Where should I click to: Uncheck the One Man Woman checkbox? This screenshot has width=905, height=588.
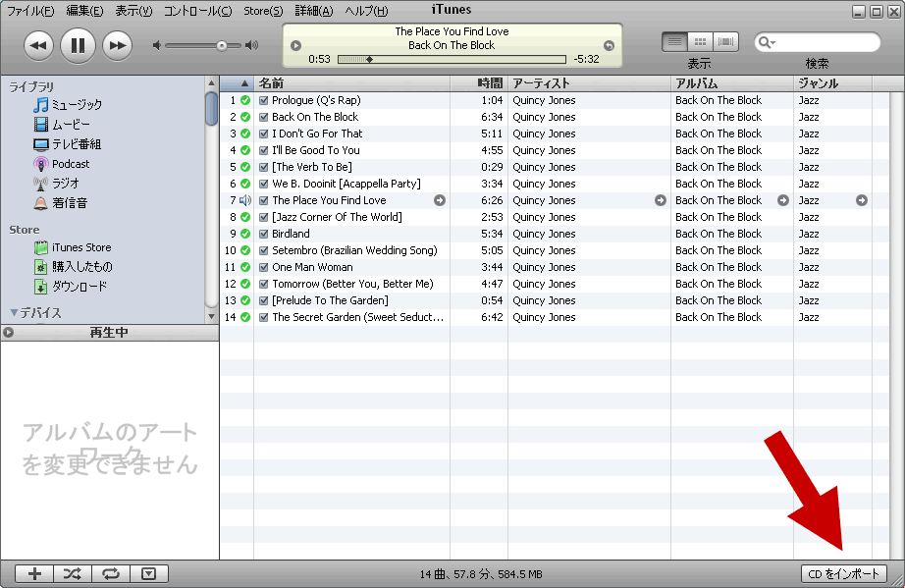click(x=264, y=268)
